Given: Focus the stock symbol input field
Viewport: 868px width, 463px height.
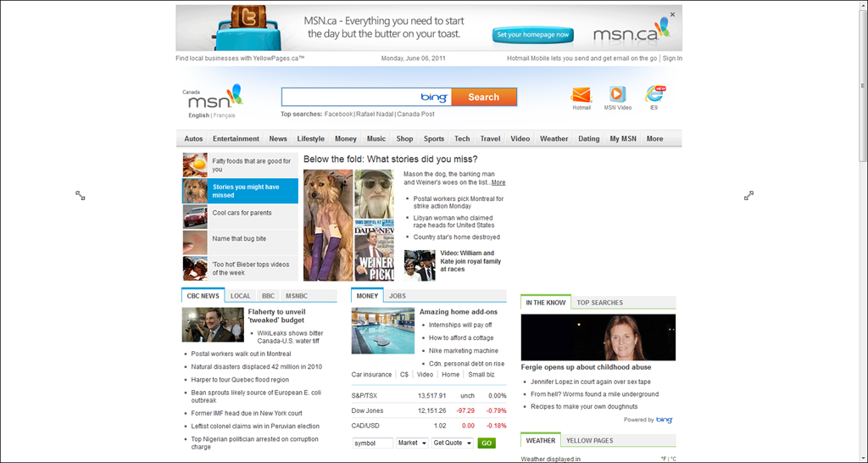Looking at the screenshot, I should click(373, 443).
